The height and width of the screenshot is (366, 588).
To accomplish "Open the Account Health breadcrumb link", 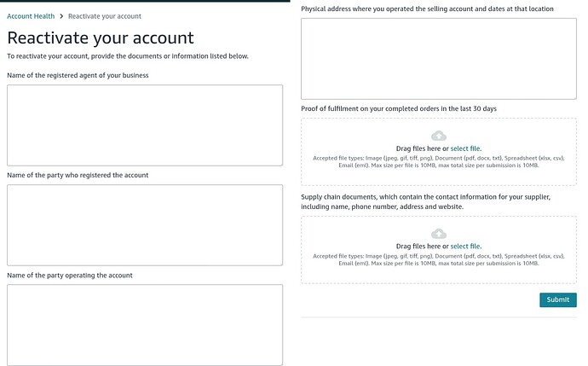I will 31,16.
